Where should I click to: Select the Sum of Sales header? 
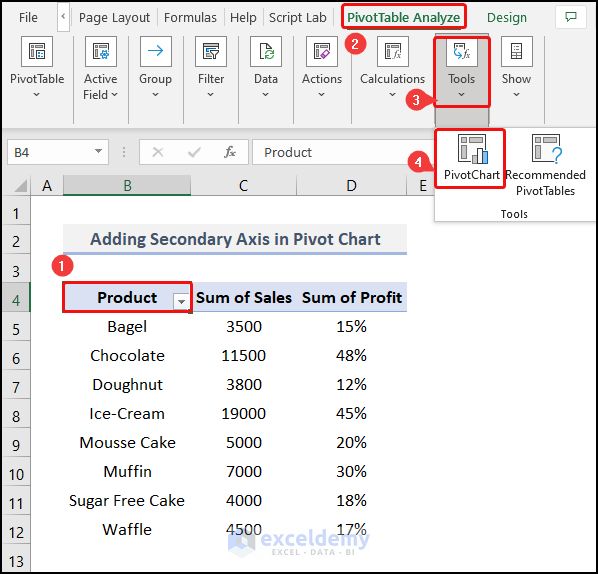point(244,297)
